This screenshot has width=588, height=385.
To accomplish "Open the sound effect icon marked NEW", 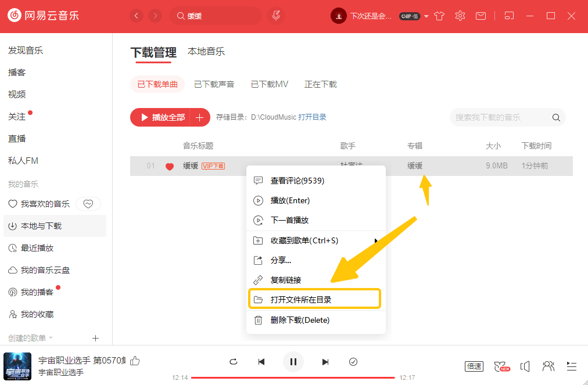I will coord(500,366).
